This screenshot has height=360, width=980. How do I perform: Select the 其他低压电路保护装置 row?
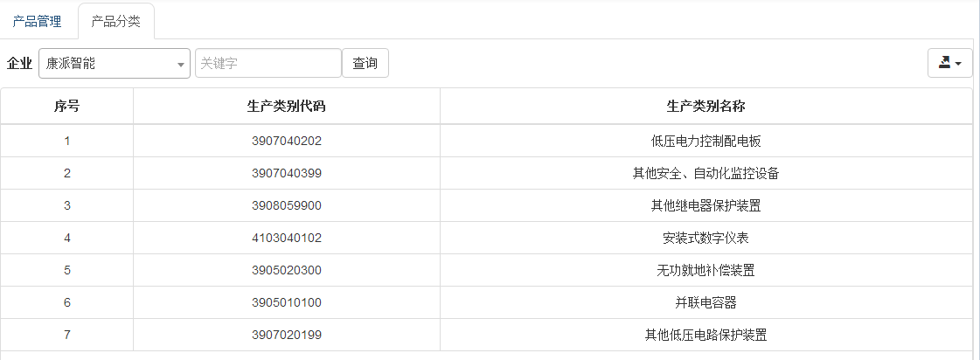(705, 335)
